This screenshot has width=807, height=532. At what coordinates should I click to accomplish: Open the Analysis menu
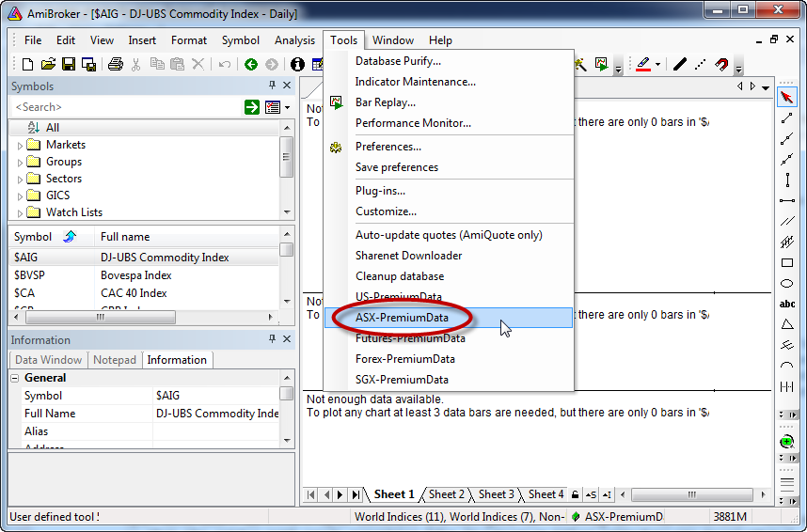pos(294,40)
